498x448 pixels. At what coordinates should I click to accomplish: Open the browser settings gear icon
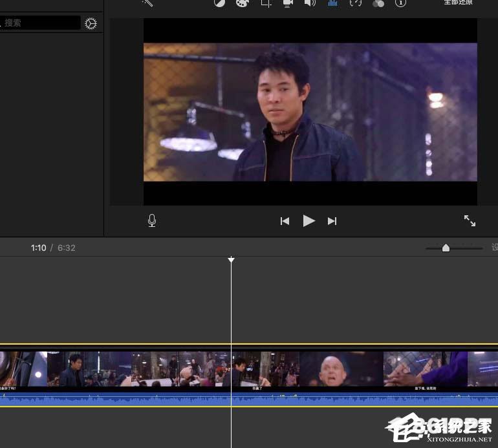coord(91,23)
